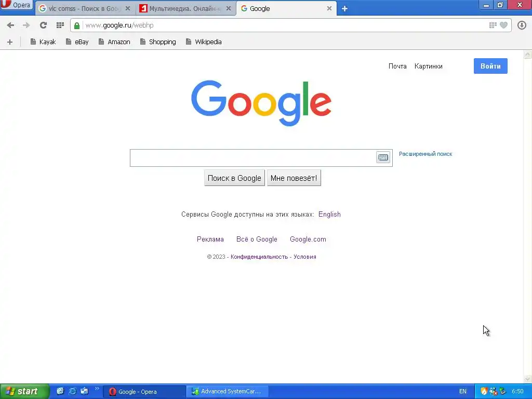This screenshot has height=399, width=532.
Task: Click the Мне повезёт! button
Action: point(294,178)
